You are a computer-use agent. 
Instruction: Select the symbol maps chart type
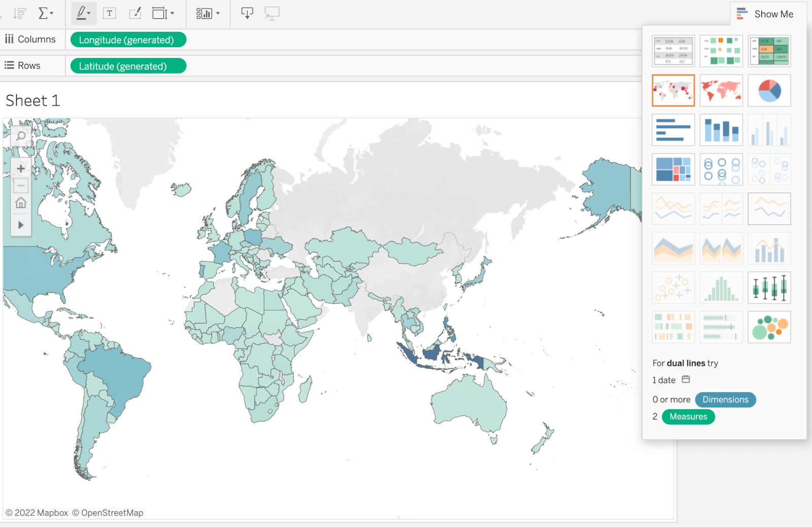point(673,90)
